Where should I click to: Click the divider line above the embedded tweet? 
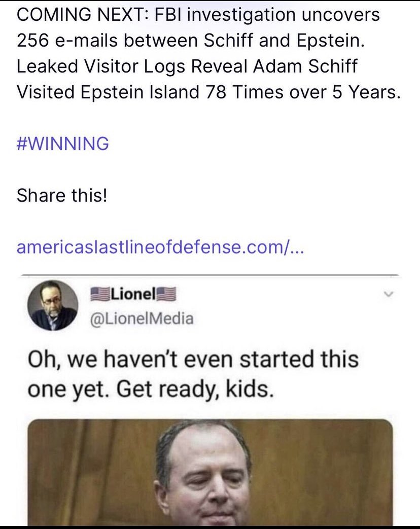pyautogui.click(x=209, y=275)
